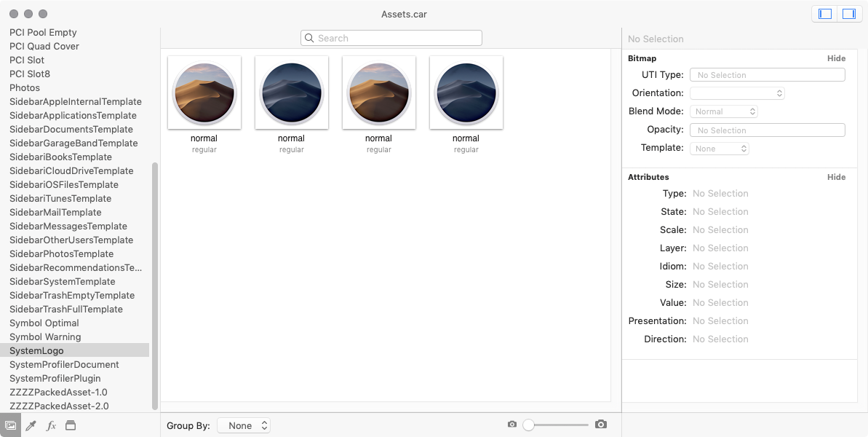This screenshot has width=868, height=437.
Task: Toggle the left sidebar panel button
Action: [x=825, y=14]
